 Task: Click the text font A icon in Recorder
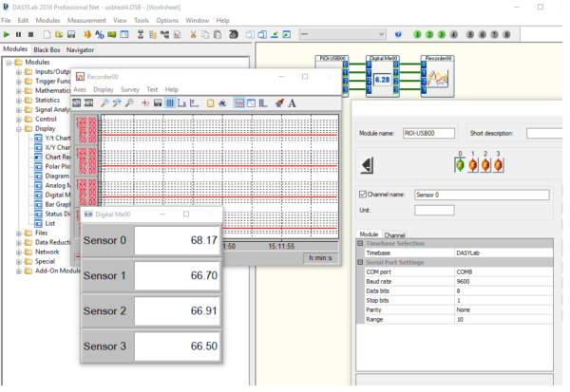click(292, 103)
